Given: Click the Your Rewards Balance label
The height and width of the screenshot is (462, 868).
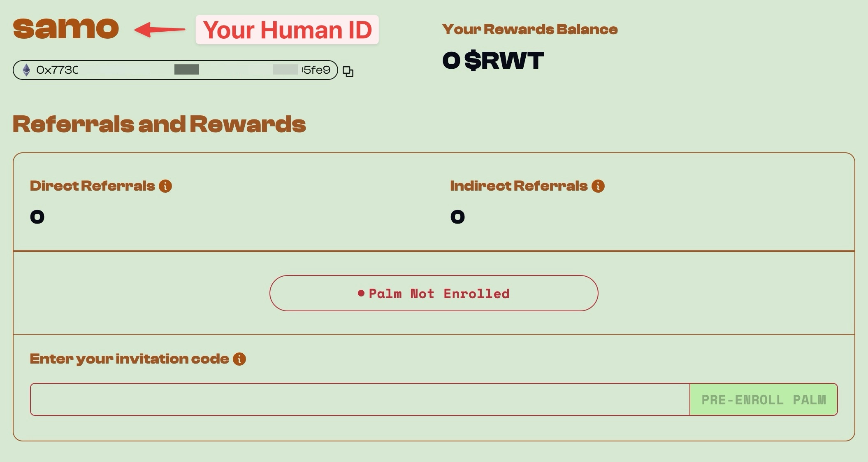Looking at the screenshot, I should (530, 29).
